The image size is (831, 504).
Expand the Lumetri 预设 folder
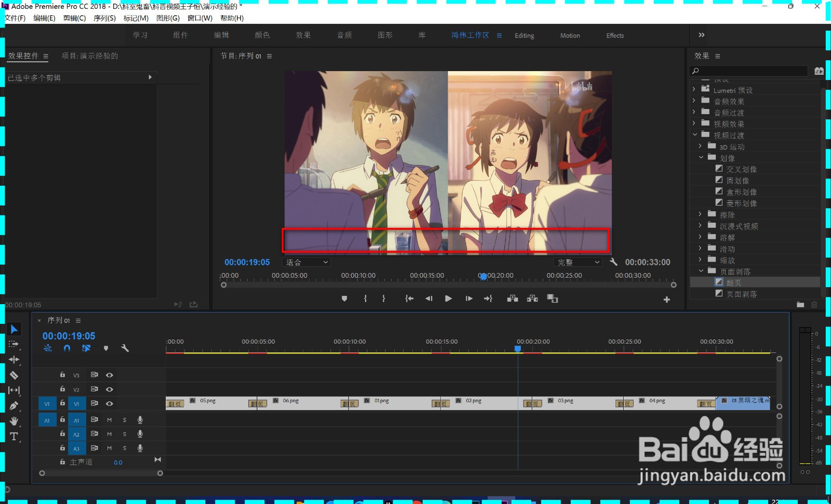point(694,89)
